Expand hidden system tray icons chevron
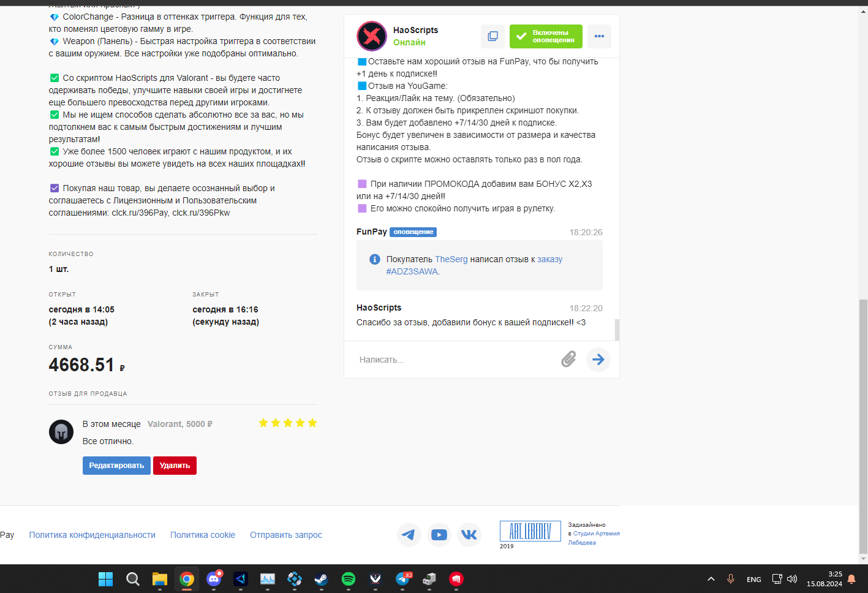868x593 pixels. pos(711,579)
